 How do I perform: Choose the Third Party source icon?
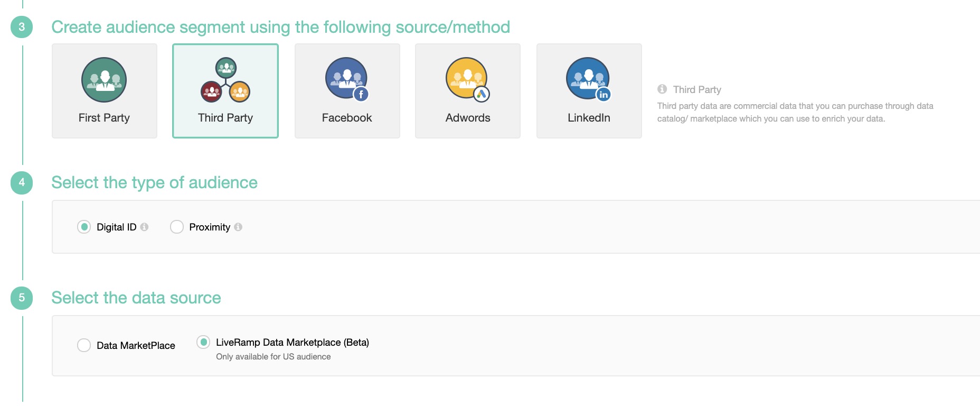[x=225, y=80]
